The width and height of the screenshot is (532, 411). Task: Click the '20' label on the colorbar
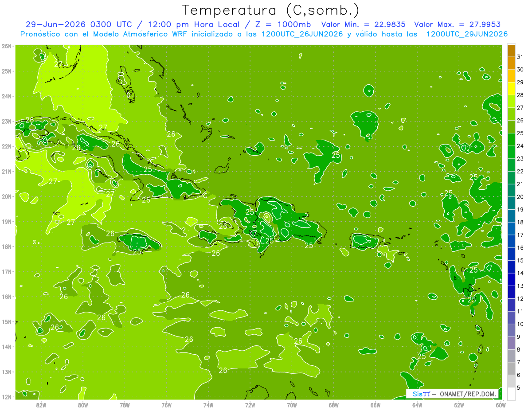520,197
